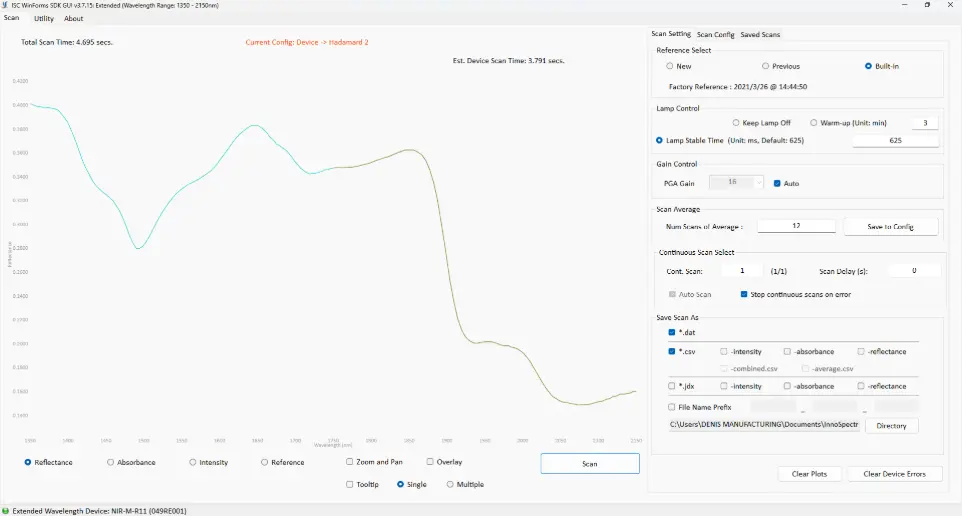Toggle the Overlay checkbox
The height and width of the screenshot is (516, 962).
click(430, 462)
